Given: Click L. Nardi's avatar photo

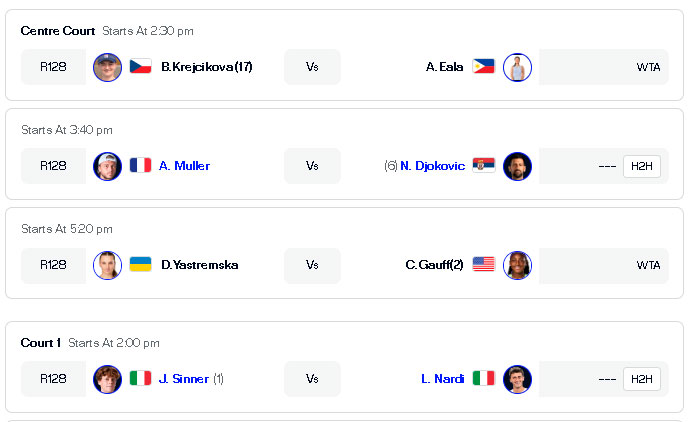Looking at the screenshot, I should pyautogui.click(x=517, y=379).
